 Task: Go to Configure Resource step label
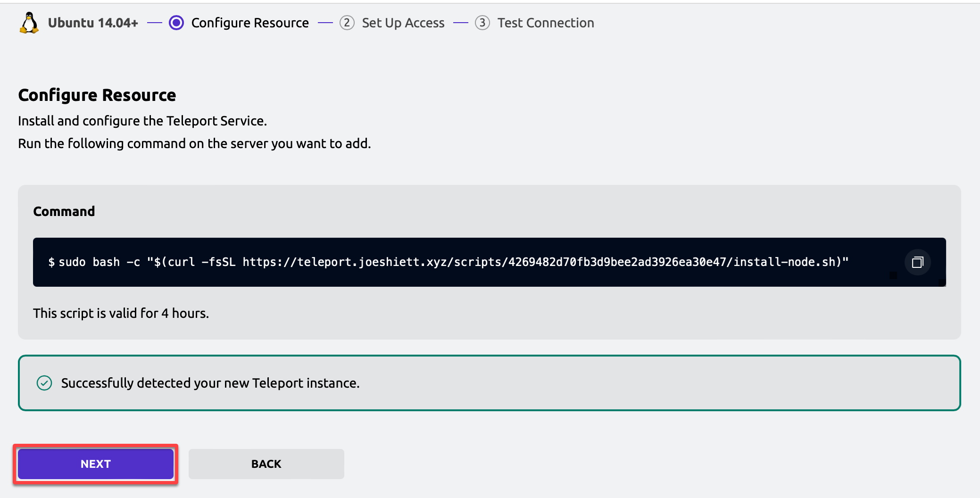(x=250, y=23)
